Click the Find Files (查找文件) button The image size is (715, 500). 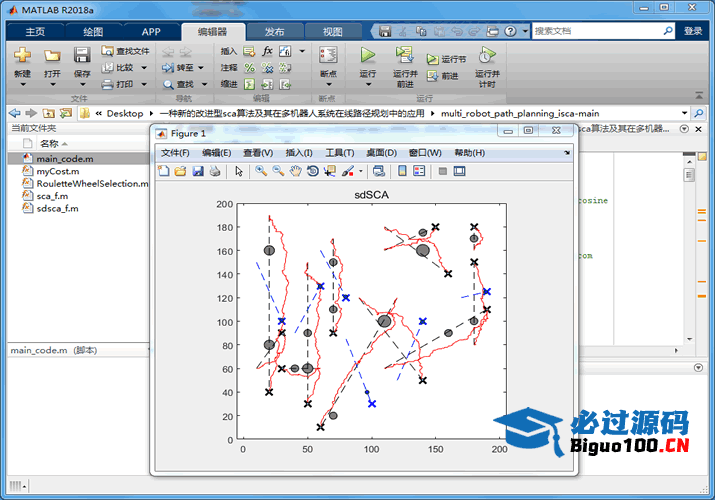pos(124,51)
